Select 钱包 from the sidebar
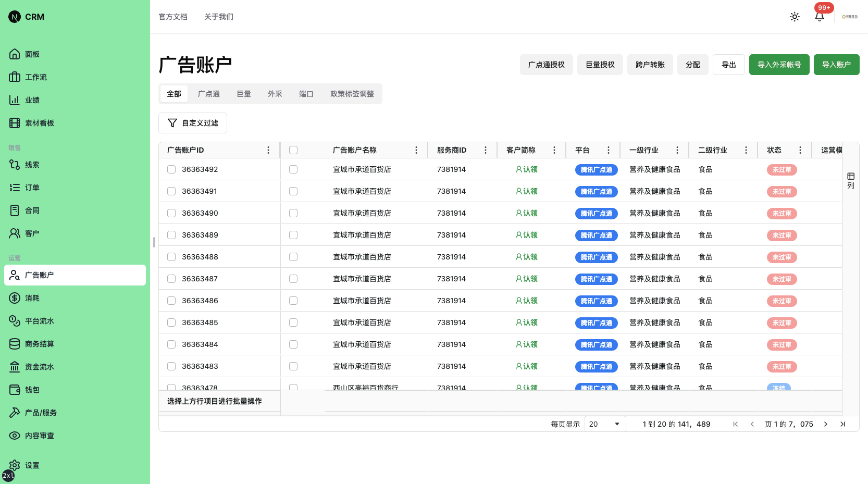The width and height of the screenshot is (868, 484). click(32, 390)
